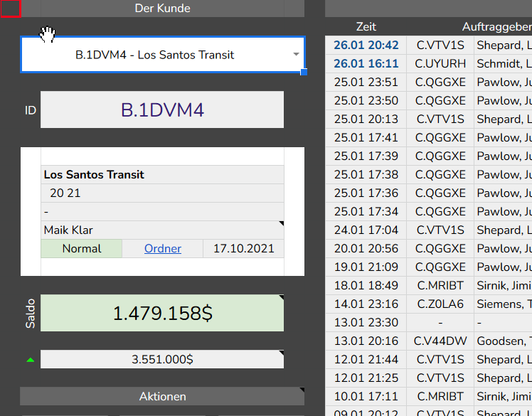Click the Aktionen header
This screenshot has width=532, height=416.
[162, 396]
